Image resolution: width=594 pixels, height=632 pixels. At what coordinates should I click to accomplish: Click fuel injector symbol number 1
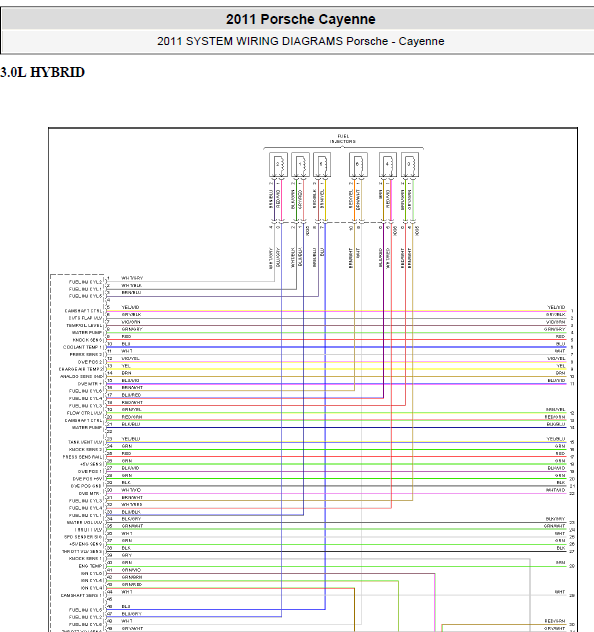click(300, 164)
